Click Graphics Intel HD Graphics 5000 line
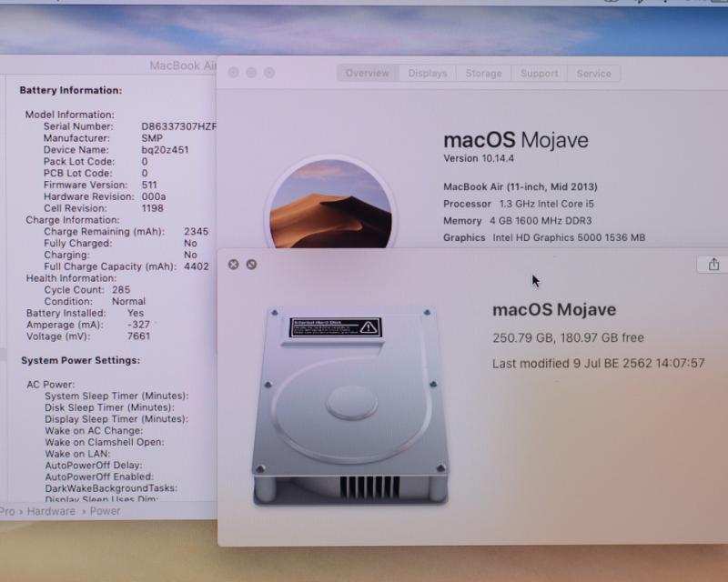 pos(544,237)
